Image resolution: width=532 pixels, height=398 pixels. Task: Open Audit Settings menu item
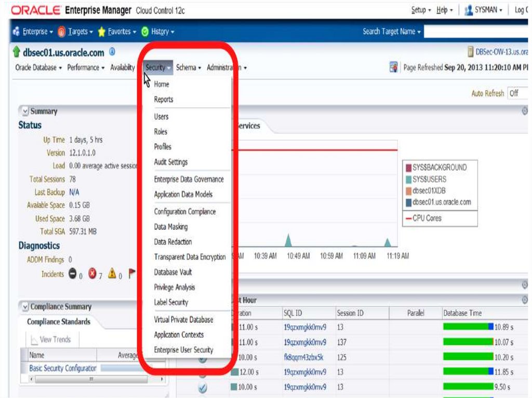click(170, 162)
